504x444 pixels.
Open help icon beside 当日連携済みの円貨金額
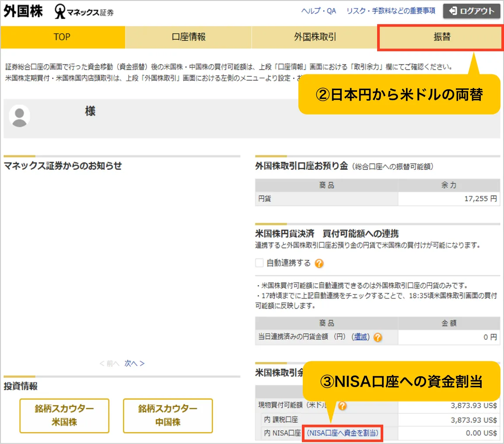pos(378,337)
